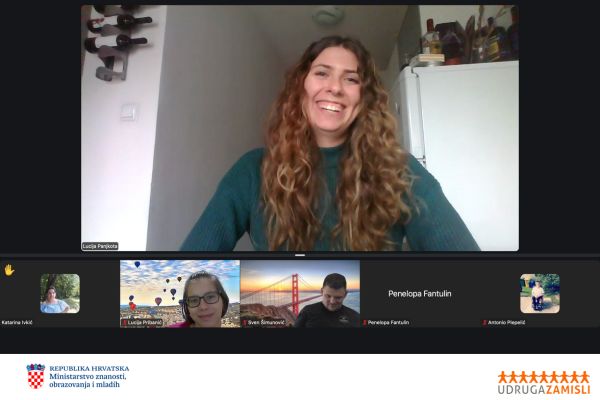Click muted mic icon next to Penelopa Fantulin label
This screenshot has height=400, width=600.
[364, 323]
